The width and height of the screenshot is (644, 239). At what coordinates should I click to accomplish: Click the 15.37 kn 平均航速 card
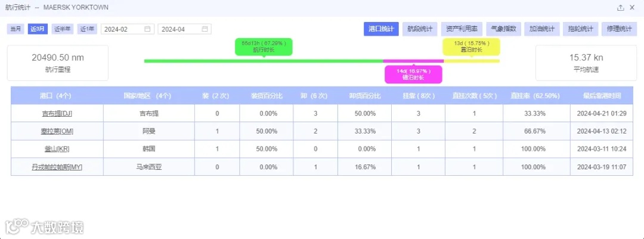click(586, 63)
